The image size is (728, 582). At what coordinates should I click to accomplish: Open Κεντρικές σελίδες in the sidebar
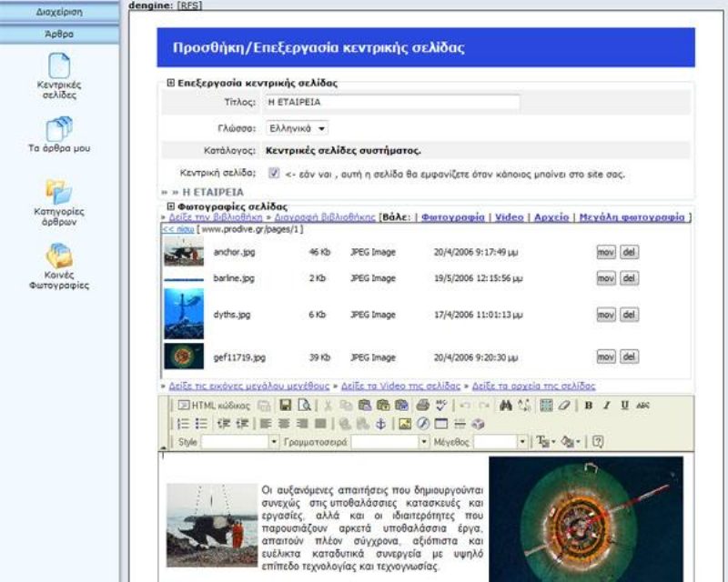coord(59,76)
